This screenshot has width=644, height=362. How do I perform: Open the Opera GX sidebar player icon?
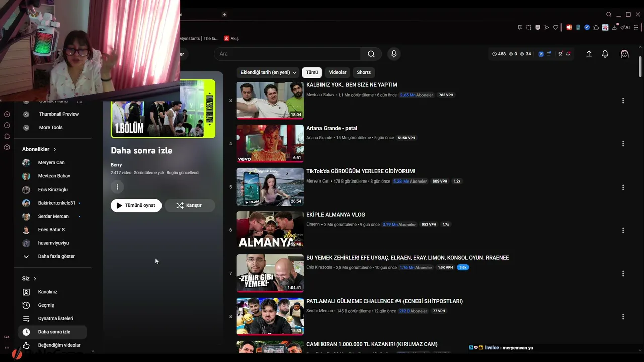tap(7, 114)
